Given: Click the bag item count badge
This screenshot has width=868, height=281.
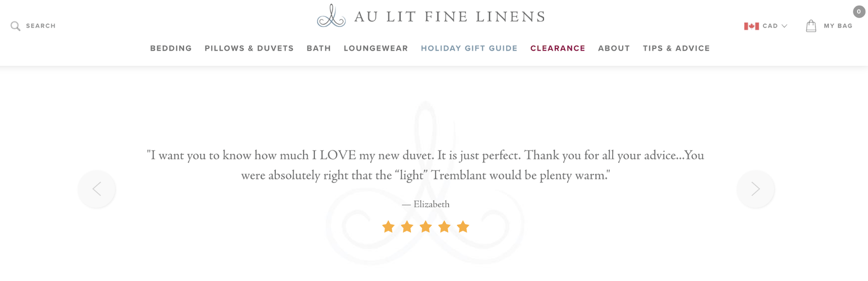Looking at the screenshot, I should [x=858, y=11].
